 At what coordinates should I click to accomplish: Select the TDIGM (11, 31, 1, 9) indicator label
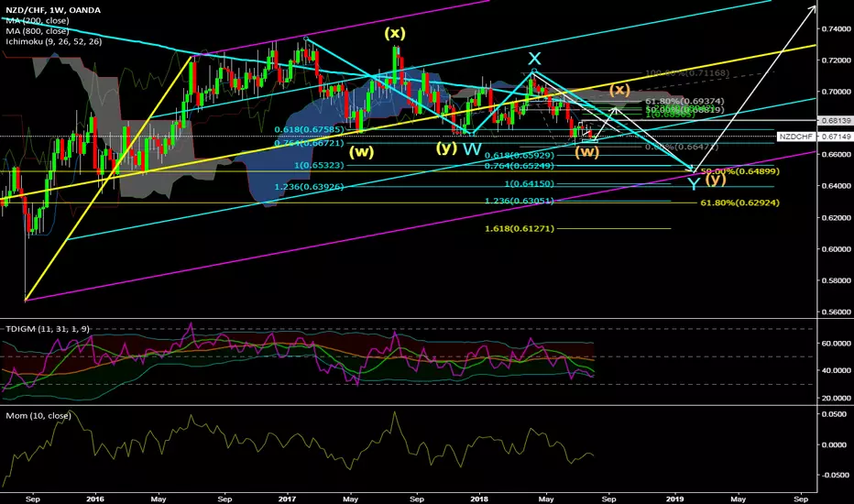pyautogui.click(x=48, y=329)
